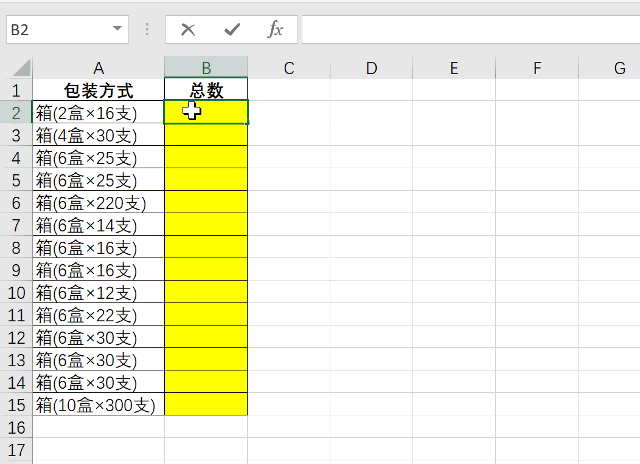This screenshot has height=464, width=640.
Task: Select cell 箱(6盒×16支) in row 8
Action: [98, 247]
